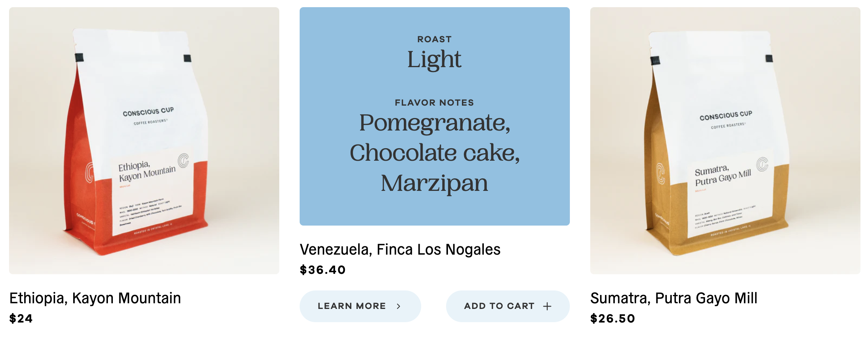The width and height of the screenshot is (868, 341).
Task: Open the Venezuela, Finca Los Nogales title
Action: 400,249
